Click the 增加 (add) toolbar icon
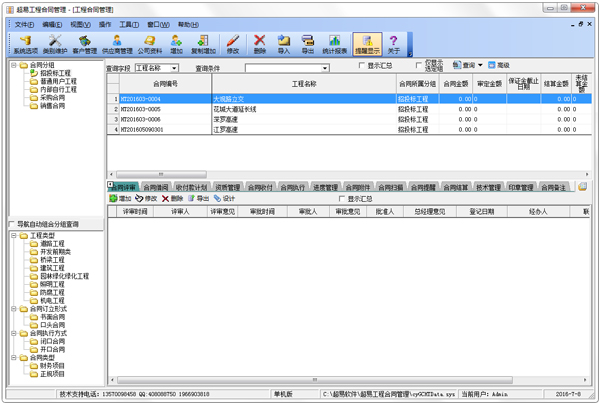This screenshot has width=600, height=404. [176, 44]
